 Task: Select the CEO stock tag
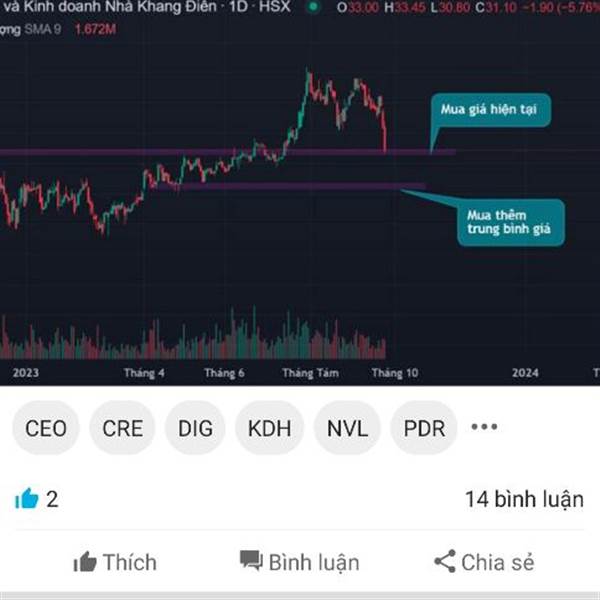46,428
